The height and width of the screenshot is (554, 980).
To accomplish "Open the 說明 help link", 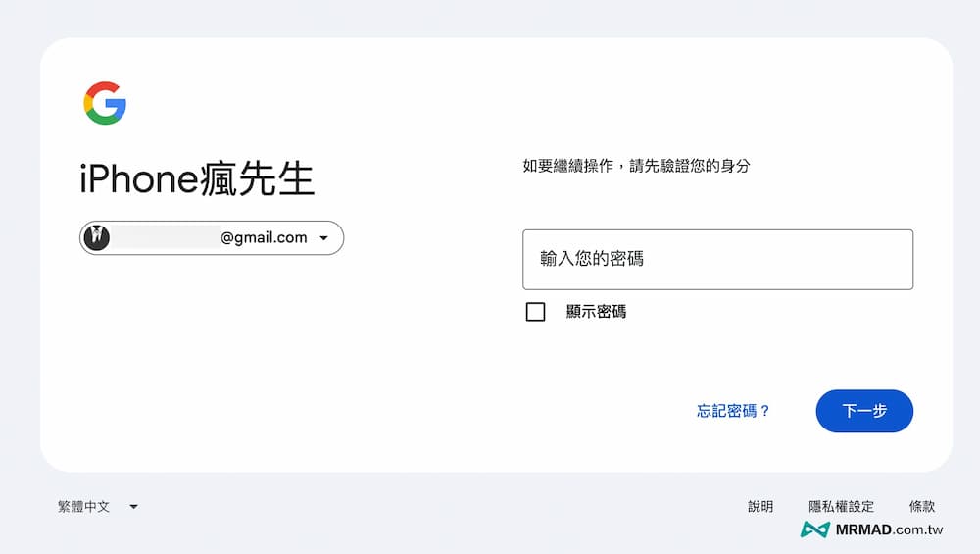I will tap(760, 507).
